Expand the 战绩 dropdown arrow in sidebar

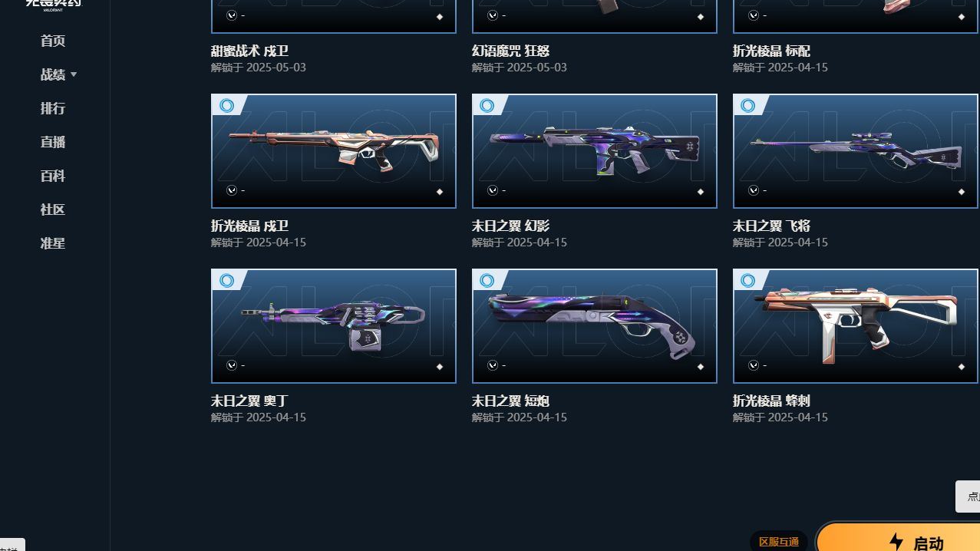click(74, 75)
